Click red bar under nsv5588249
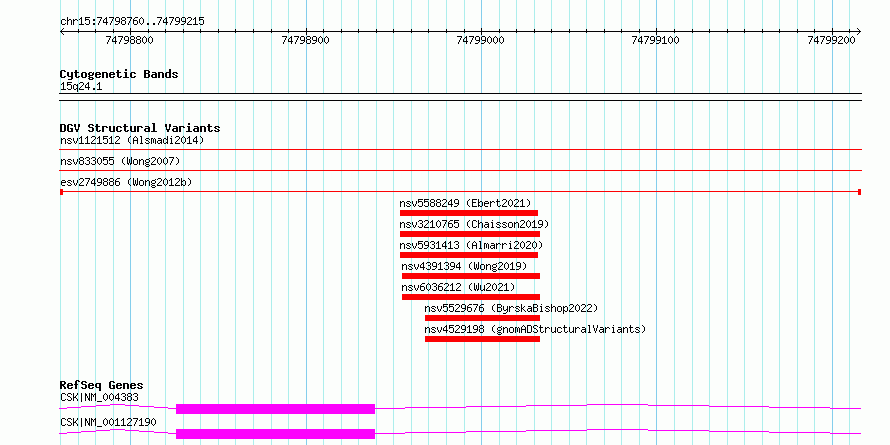890x445 pixels. 469,213
